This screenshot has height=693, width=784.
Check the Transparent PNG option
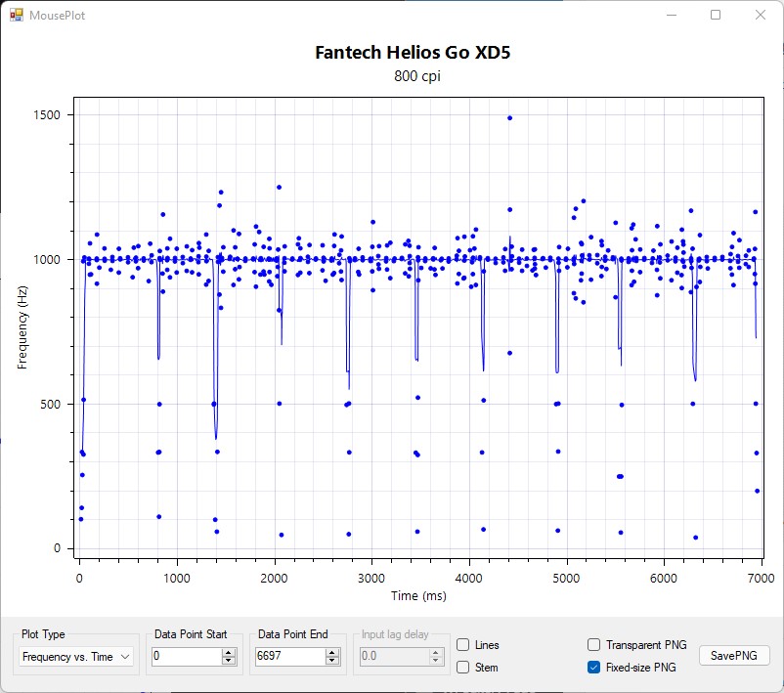click(593, 645)
